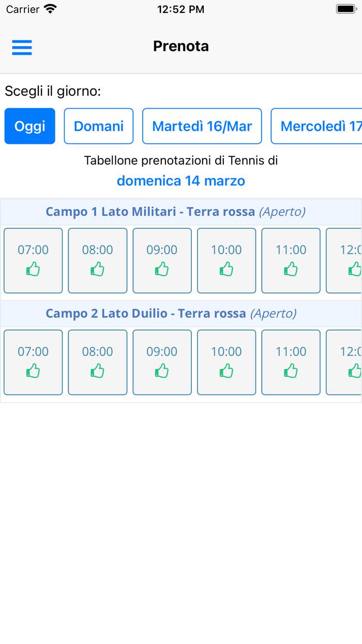362x644 pixels.
Task: Open the Campo 2 Lato Duilio header
Action: click(181, 313)
